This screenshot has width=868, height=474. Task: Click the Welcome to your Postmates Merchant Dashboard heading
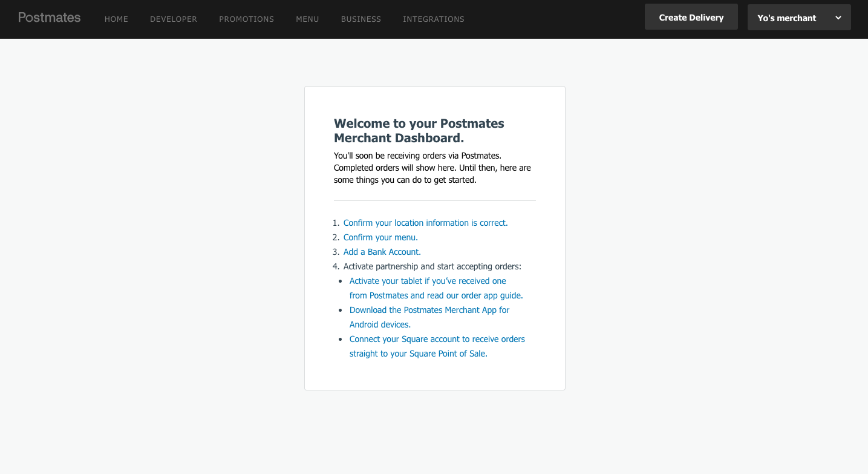pyautogui.click(x=419, y=131)
